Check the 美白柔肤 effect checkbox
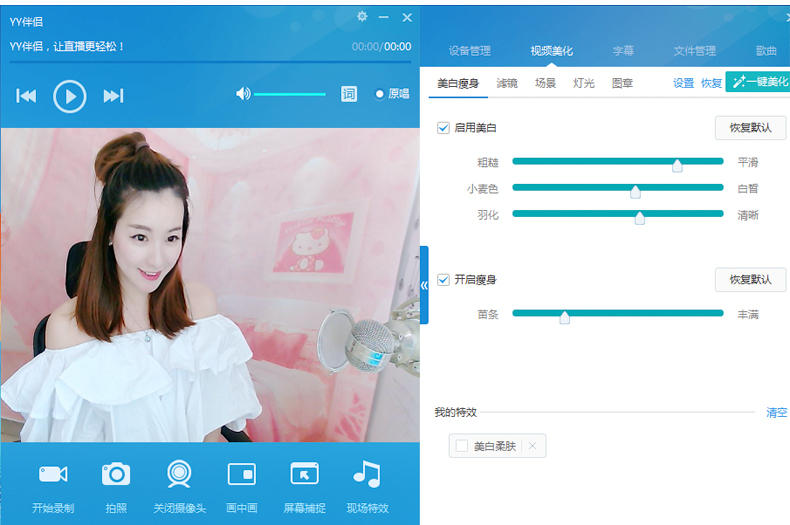This screenshot has height=525, width=790. tap(462, 446)
